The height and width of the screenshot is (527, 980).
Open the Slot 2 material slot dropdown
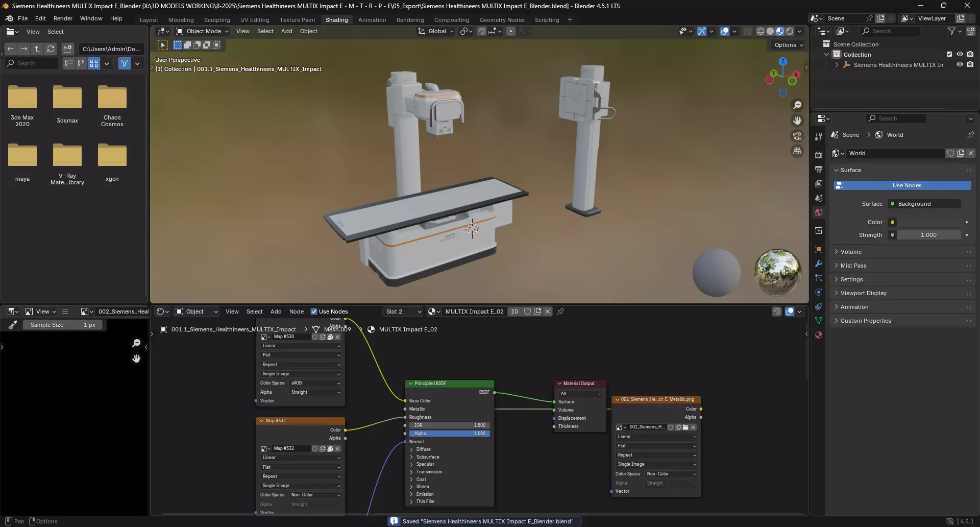click(x=403, y=312)
